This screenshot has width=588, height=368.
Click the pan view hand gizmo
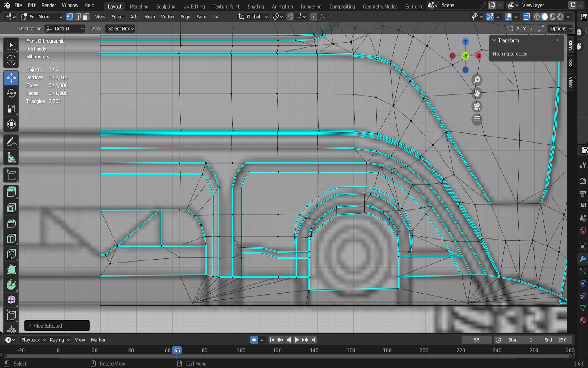pyautogui.click(x=477, y=93)
